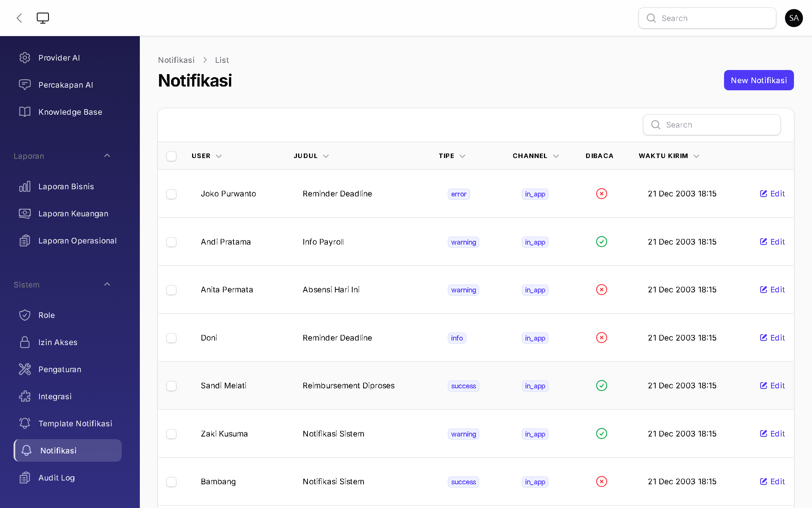
Task: Edit the Joko Purwanto notification
Action: [x=772, y=194]
